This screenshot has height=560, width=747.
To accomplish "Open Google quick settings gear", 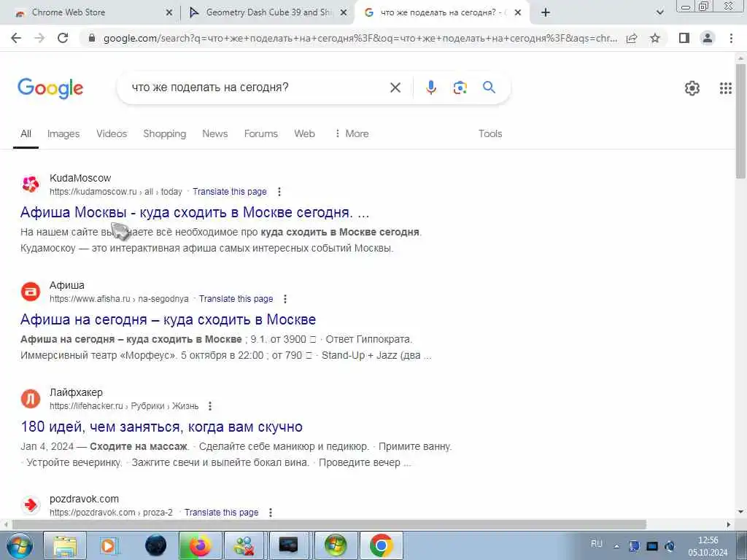I will [692, 88].
